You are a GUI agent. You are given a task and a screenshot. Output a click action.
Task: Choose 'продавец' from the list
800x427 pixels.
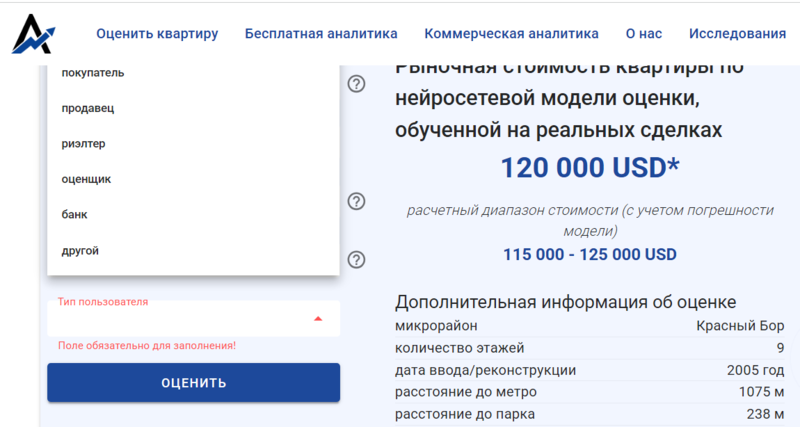[x=88, y=108]
